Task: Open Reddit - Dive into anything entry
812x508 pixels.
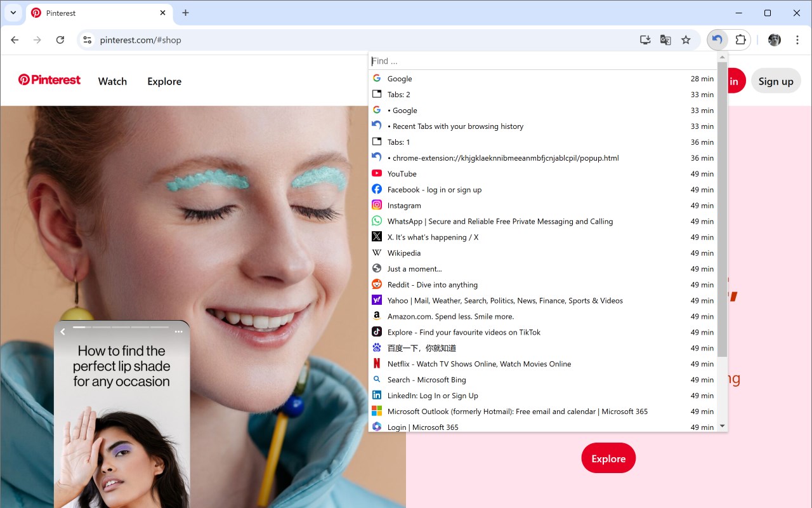Action: [543, 284]
